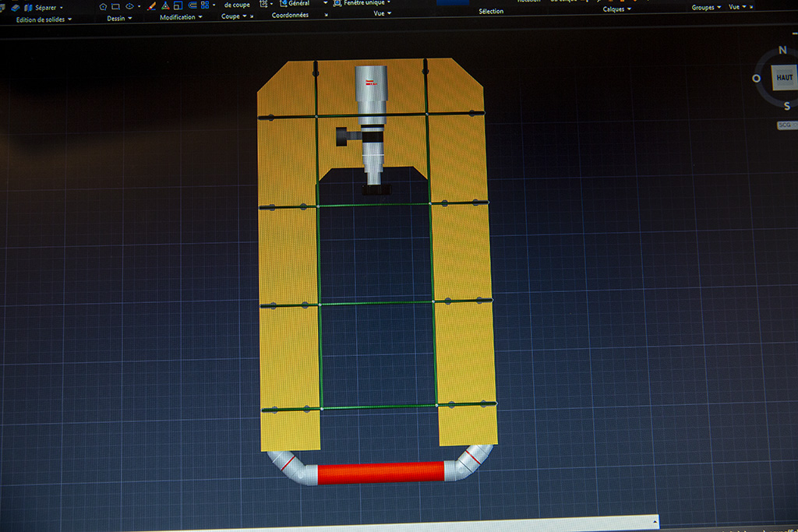
Task: Click the offset tool icon
Action: (192, 5)
